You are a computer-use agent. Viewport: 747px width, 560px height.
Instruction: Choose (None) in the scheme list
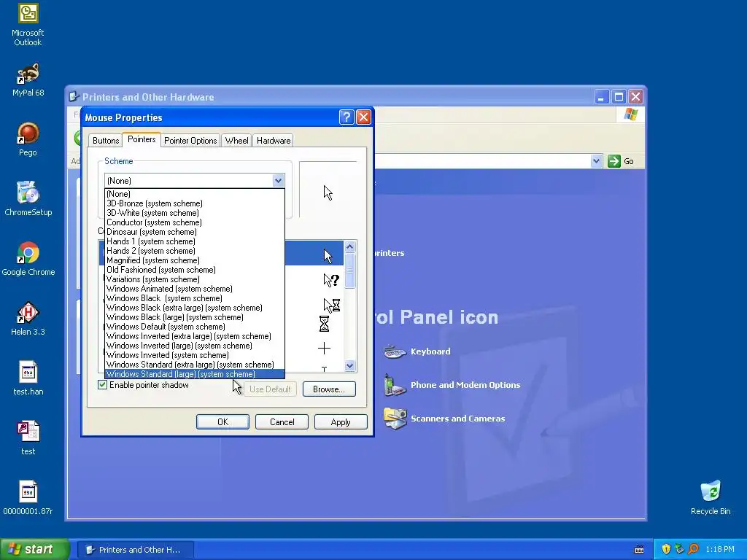click(x=194, y=194)
